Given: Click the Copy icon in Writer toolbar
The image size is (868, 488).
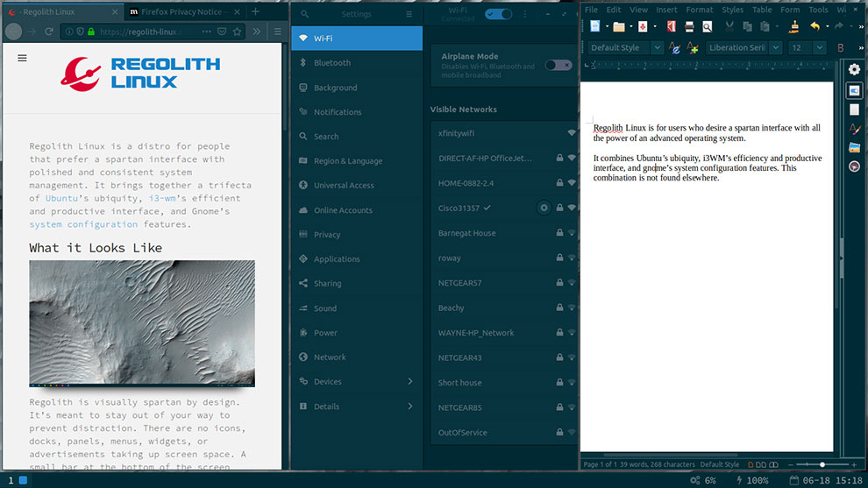Looking at the screenshot, I should (747, 26).
